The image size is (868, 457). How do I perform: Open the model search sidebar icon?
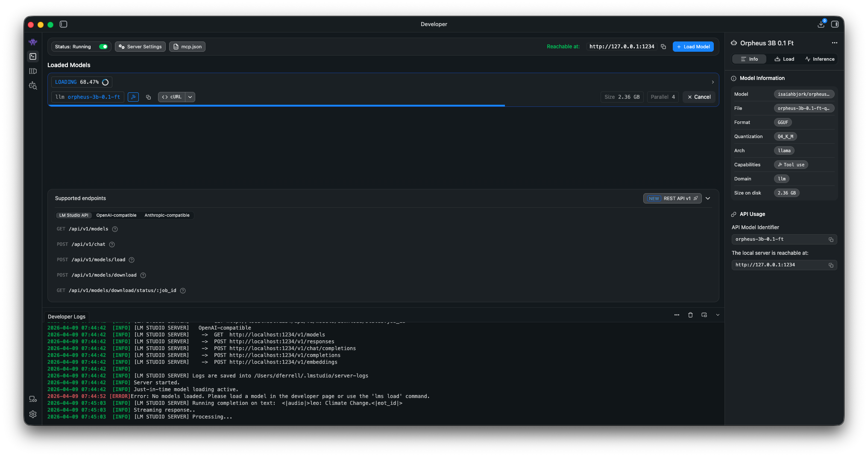33,86
